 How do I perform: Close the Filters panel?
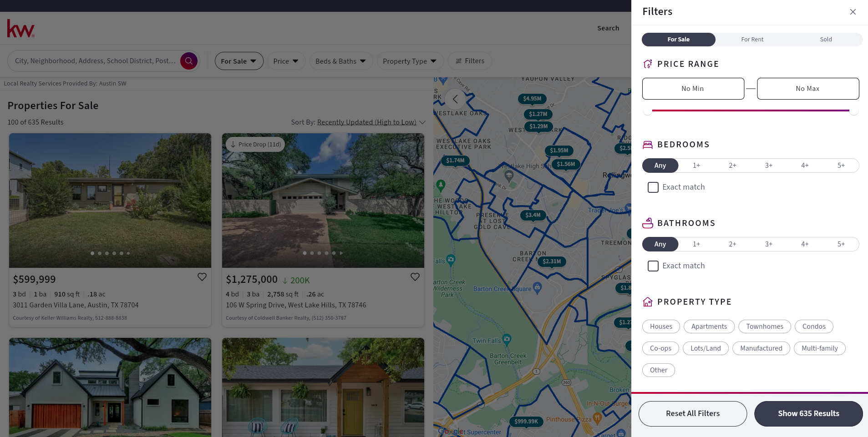(853, 12)
